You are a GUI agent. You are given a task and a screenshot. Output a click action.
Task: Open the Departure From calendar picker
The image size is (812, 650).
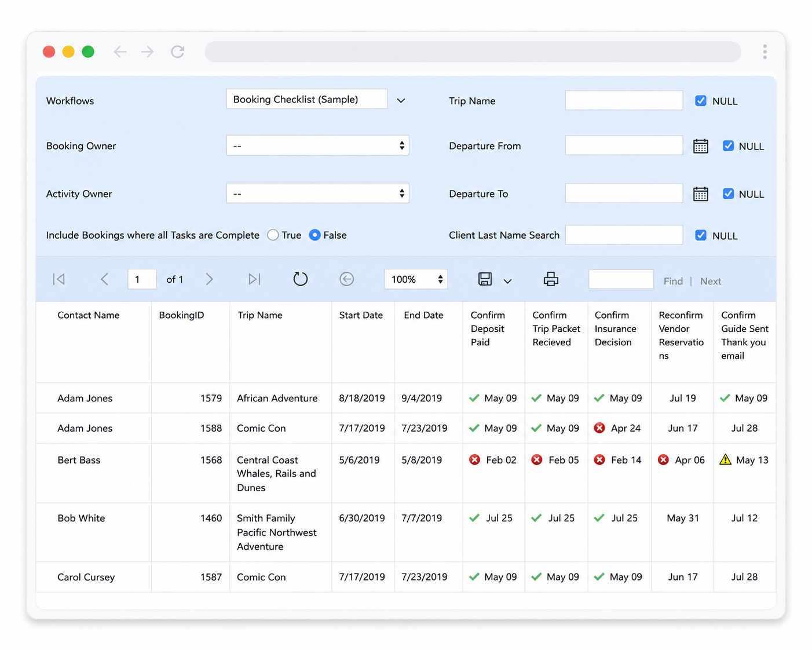click(x=700, y=146)
